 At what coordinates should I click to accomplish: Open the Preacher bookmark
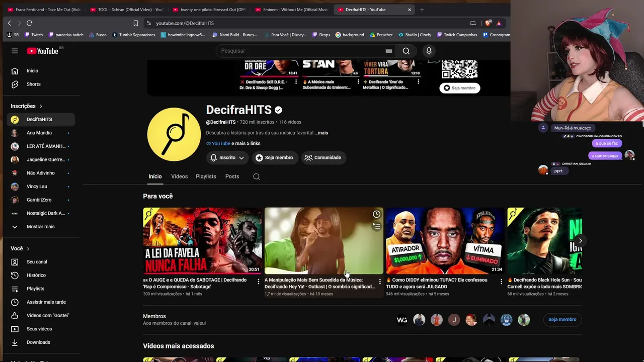pyautogui.click(x=381, y=35)
